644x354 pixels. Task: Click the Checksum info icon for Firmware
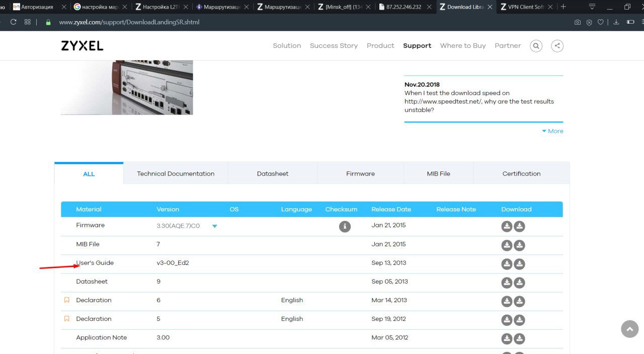345,227
